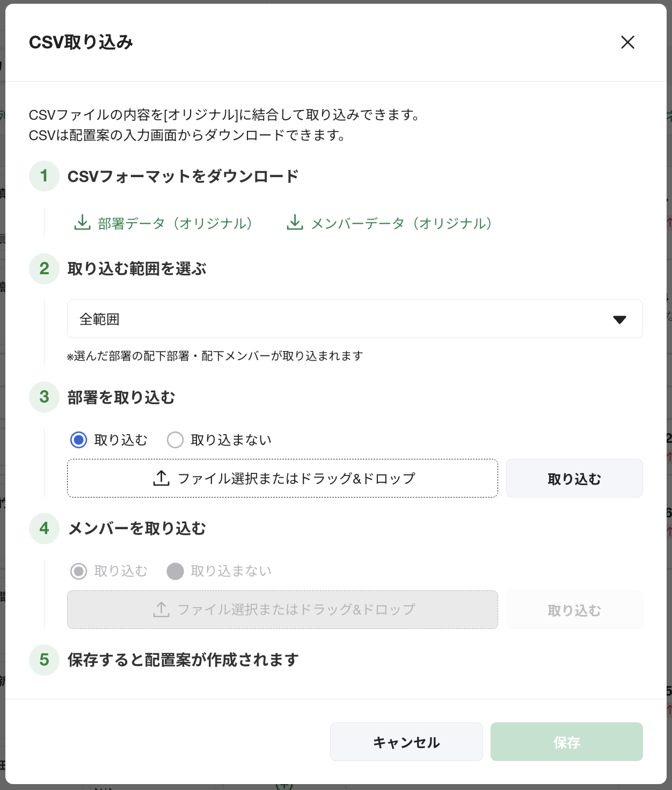Download 部署データ（オリジナル） CSV format
672x790 pixels.
coord(174,223)
